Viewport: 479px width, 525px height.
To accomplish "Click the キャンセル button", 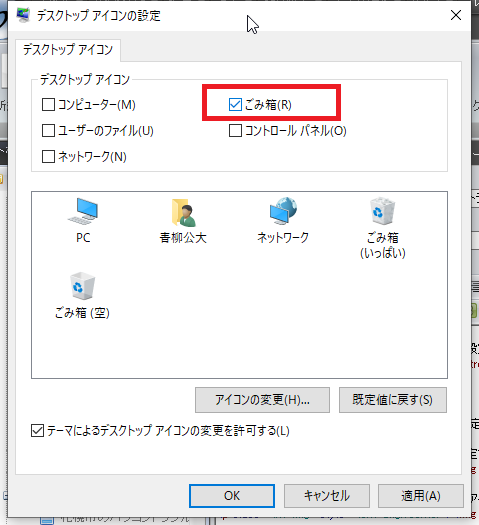I will coord(327,496).
